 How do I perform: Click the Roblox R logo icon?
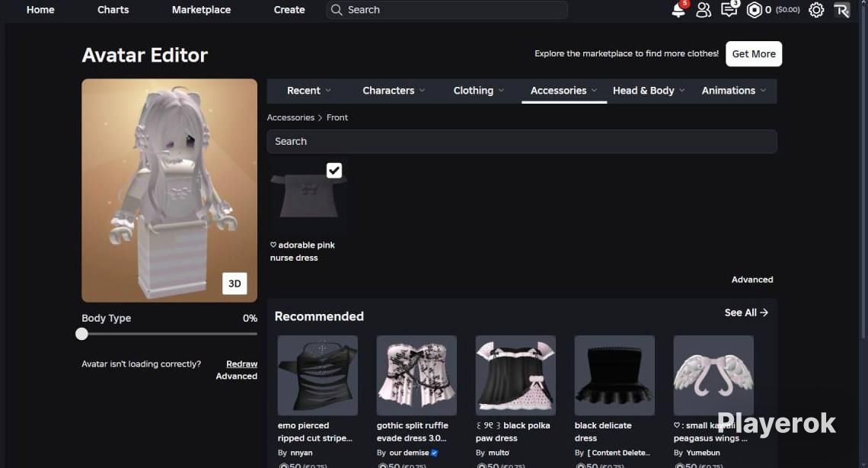click(841, 10)
